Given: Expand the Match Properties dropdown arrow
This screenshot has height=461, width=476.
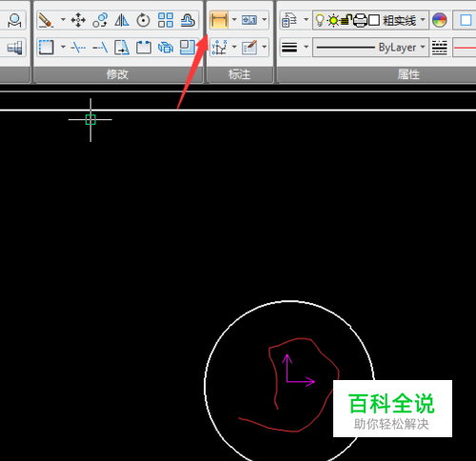Looking at the screenshot, I should [x=306, y=20].
